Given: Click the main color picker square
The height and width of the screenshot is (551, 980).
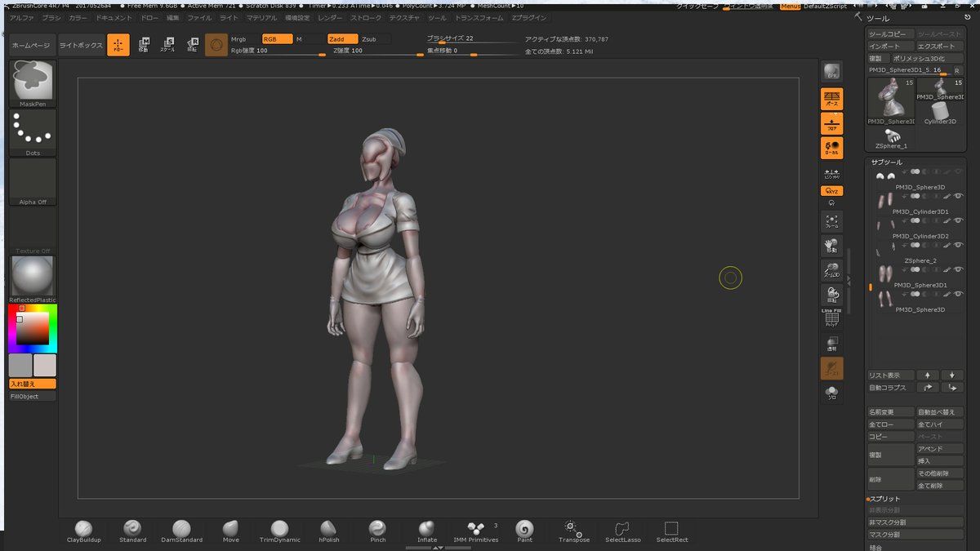Looking at the screenshot, I should (33, 328).
